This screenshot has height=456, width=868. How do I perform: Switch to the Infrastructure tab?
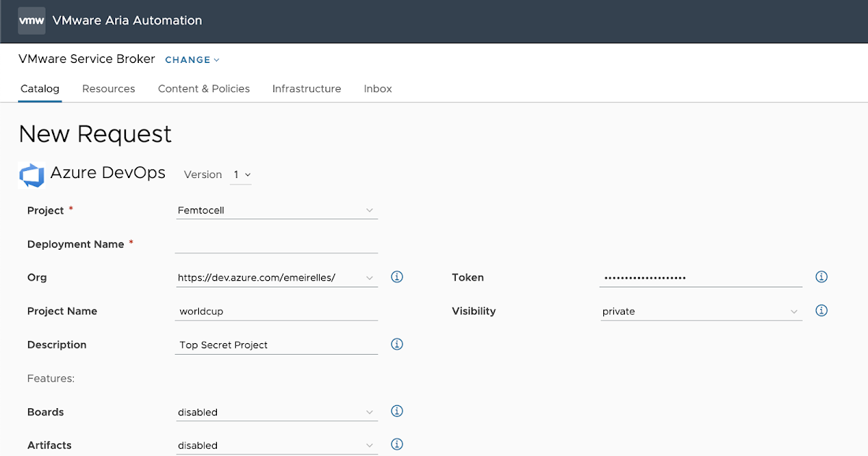[x=307, y=89]
